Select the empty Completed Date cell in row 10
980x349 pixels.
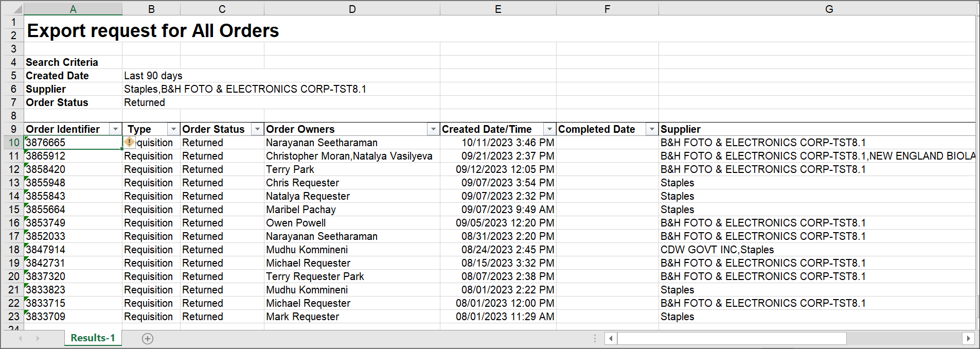click(608, 143)
